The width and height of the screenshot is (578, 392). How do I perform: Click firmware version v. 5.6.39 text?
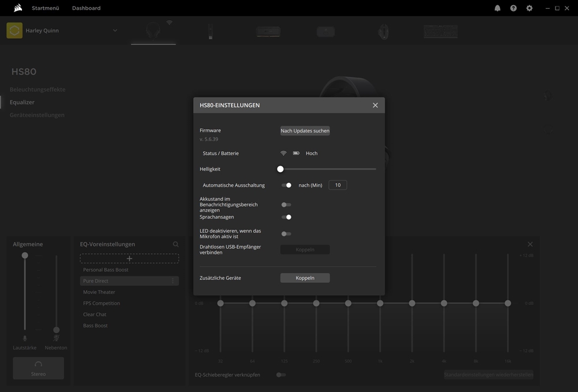click(x=209, y=139)
